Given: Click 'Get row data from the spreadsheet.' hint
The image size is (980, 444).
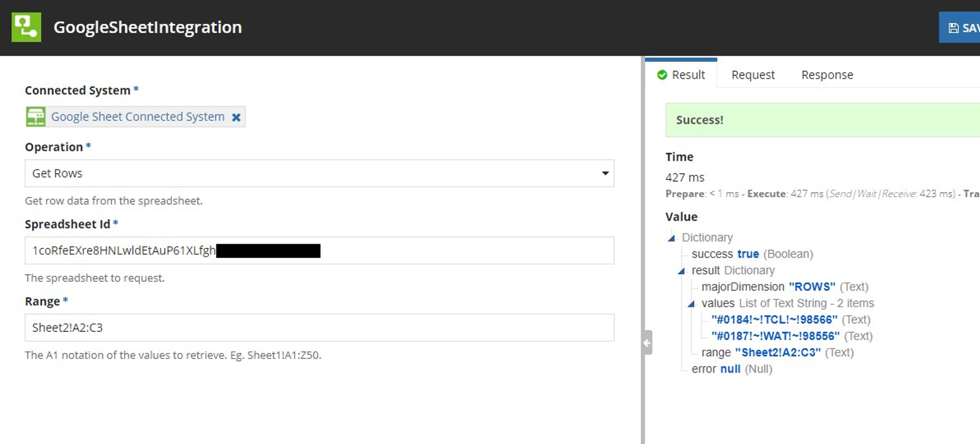Looking at the screenshot, I should click(x=114, y=201).
